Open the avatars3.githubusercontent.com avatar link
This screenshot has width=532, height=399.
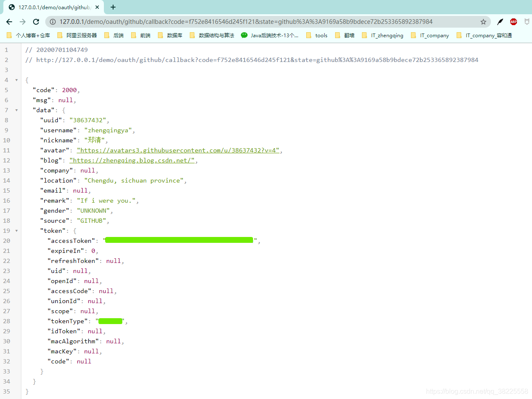pos(178,150)
